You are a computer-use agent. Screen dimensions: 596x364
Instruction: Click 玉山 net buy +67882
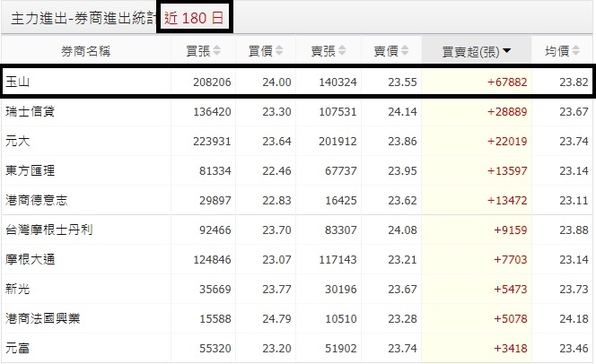[507, 82]
